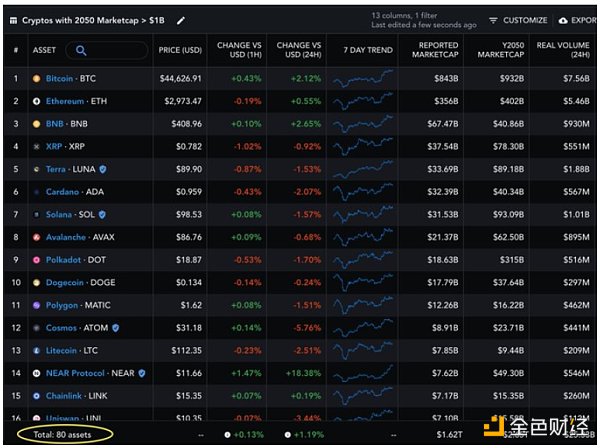The width and height of the screenshot is (600, 448).
Task: Click the pencil icon to edit screener title
Action: point(181,20)
